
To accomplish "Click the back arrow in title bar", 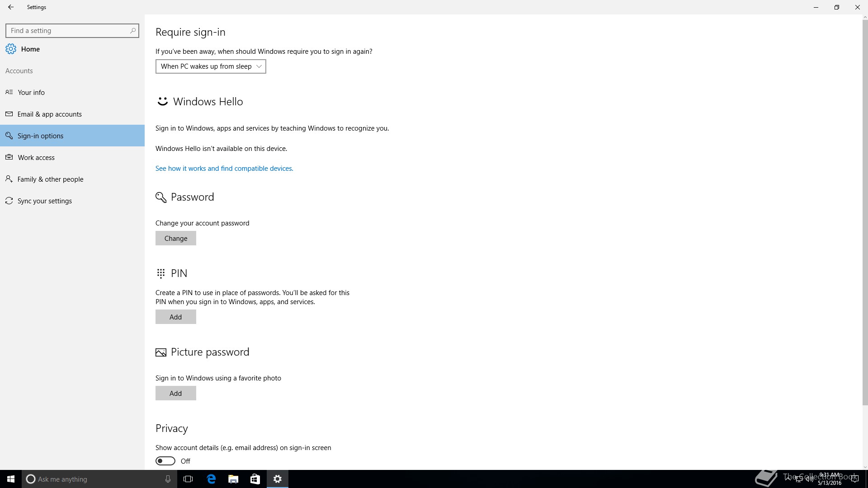I will [x=11, y=7].
